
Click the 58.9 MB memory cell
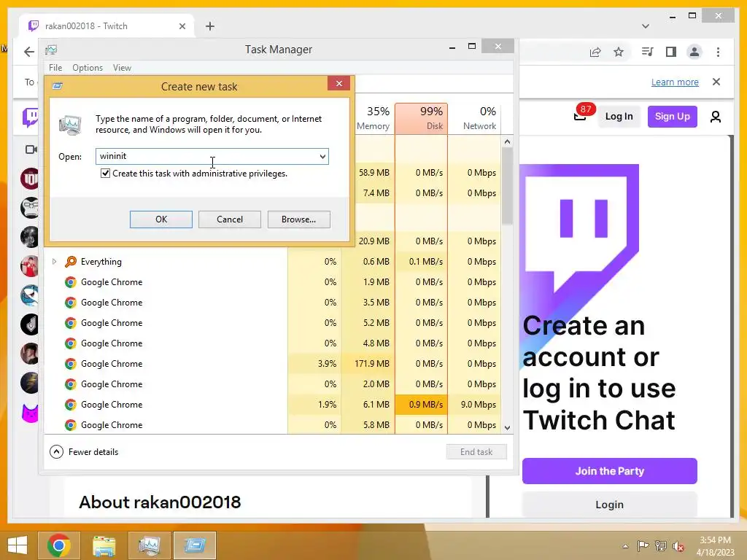pos(374,173)
